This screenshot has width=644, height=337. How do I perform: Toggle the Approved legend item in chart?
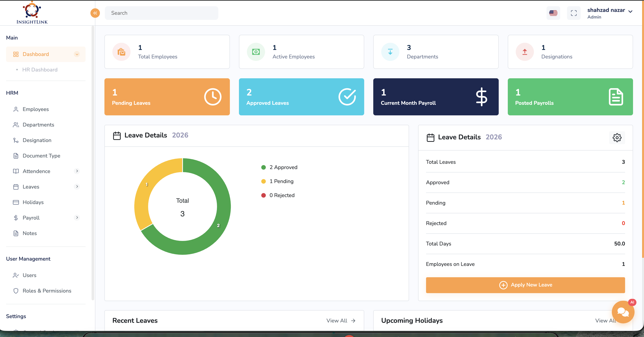tap(283, 167)
